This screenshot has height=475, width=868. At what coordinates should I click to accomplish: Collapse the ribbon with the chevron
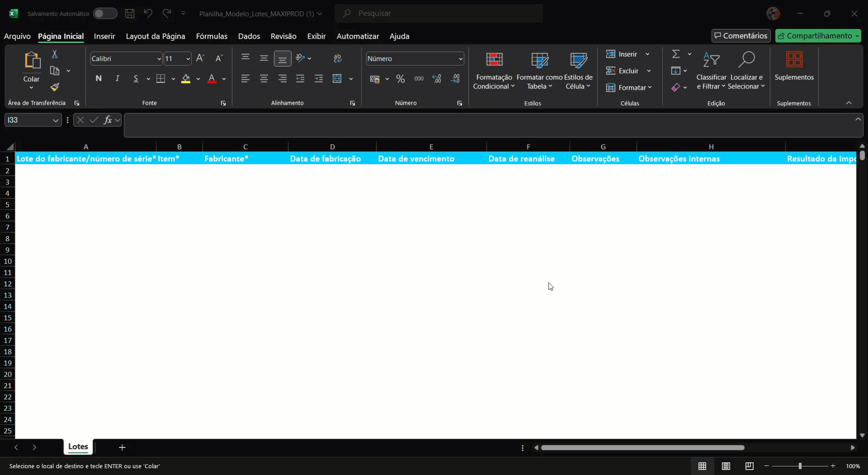point(849,103)
